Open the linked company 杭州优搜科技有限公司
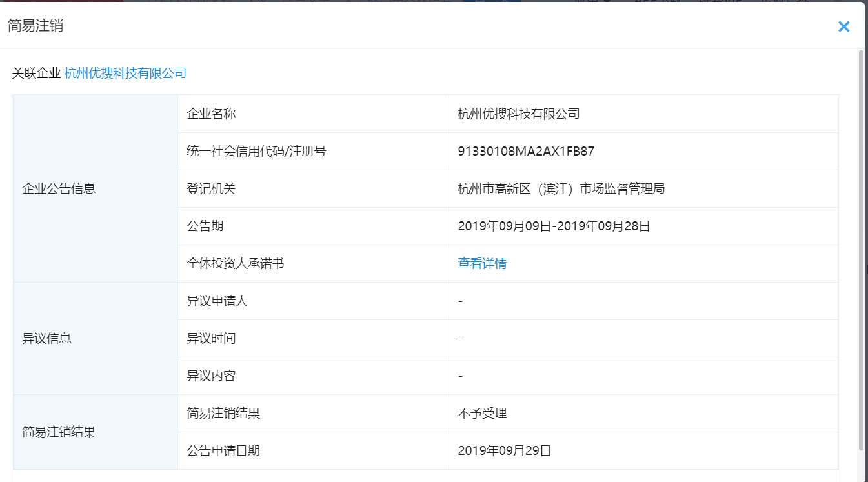The width and height of the screenshot is (868, 482). [125, 74]
